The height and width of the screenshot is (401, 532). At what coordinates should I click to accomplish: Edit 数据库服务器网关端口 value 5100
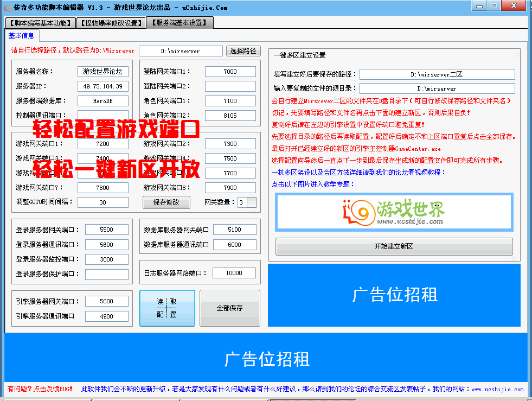coord(234,230)
